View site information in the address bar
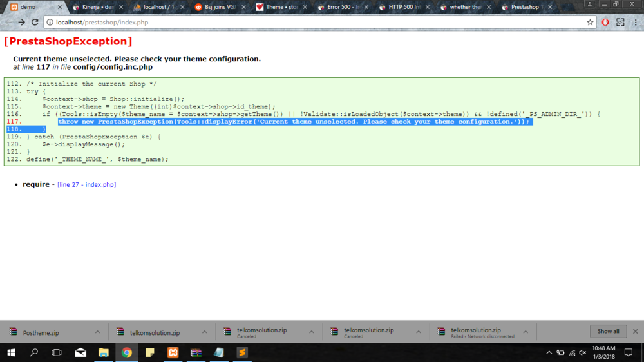This screenshot has height=362, width=644. coord(50,22)
